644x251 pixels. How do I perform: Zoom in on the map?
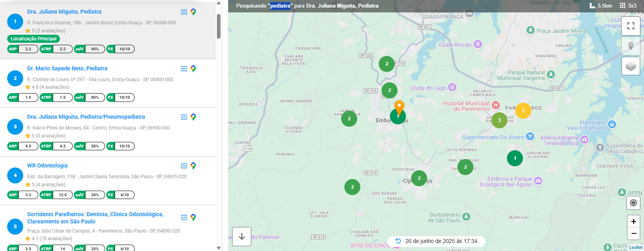[634, 221]
